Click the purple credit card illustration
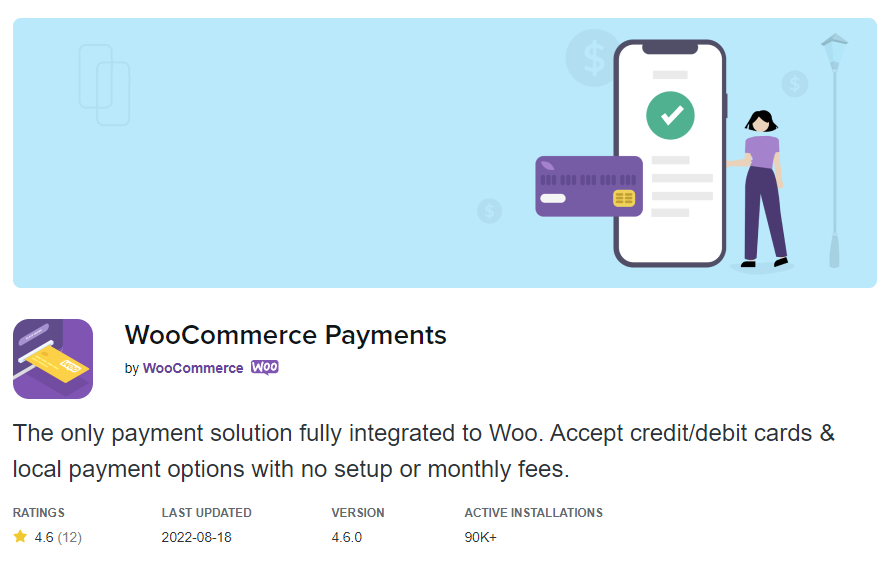Screen dimensions: 890x573 (589, 187)
